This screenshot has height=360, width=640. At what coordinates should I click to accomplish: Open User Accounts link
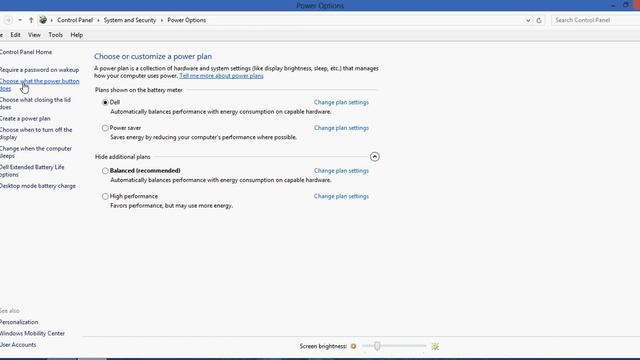tap(18, 345)
